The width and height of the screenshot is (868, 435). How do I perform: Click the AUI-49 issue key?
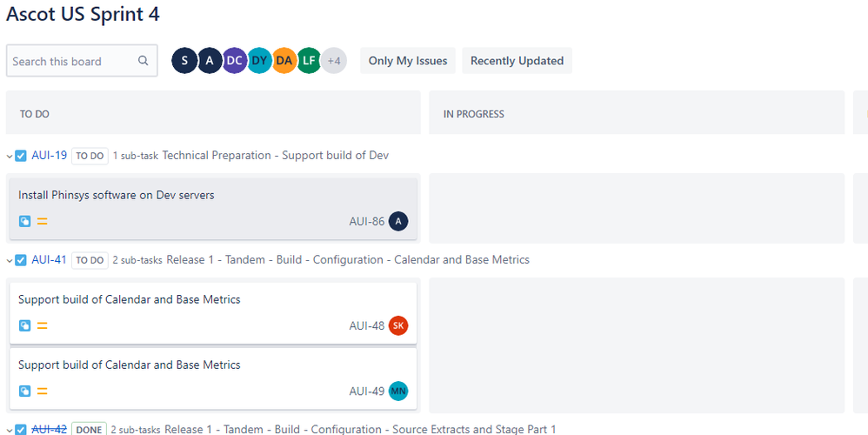pos(366,391)
